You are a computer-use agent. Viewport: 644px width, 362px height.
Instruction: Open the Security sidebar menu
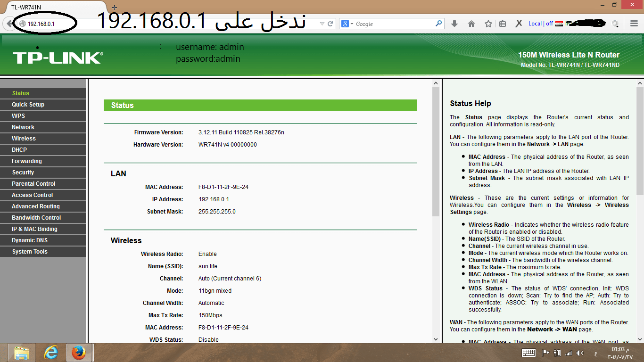click(x=43, y=173)
